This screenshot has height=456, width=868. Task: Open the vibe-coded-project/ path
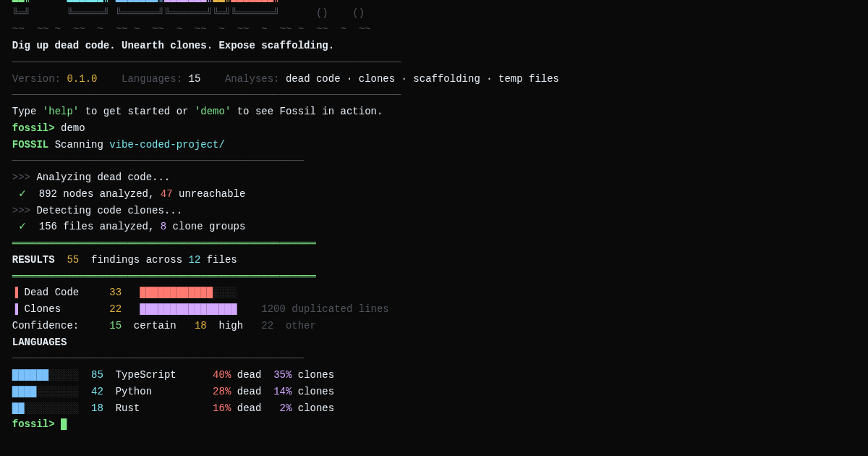point(167,145)
